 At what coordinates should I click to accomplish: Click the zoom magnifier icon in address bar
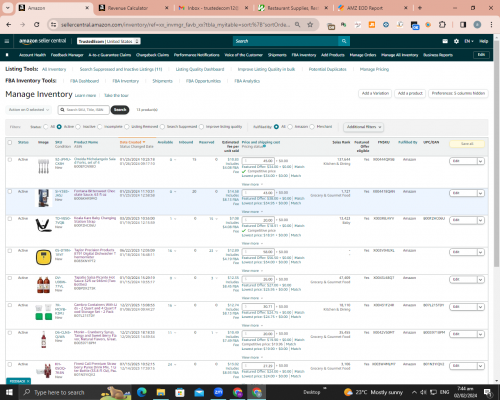[x=297, y=24]
